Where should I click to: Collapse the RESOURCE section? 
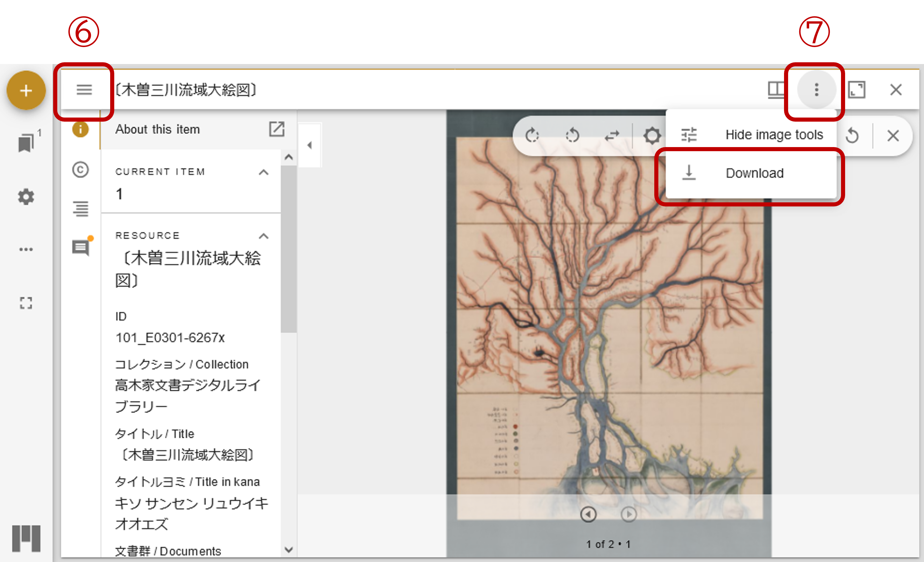(264, 236)
